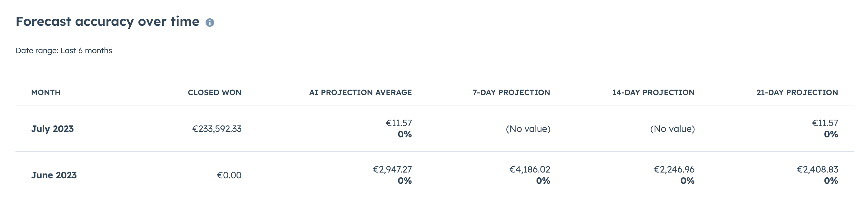Screen dimensions: 868x198
Task: Select June's 14-day projection €2,246.96 value
Action: click(x=674, y=170)
